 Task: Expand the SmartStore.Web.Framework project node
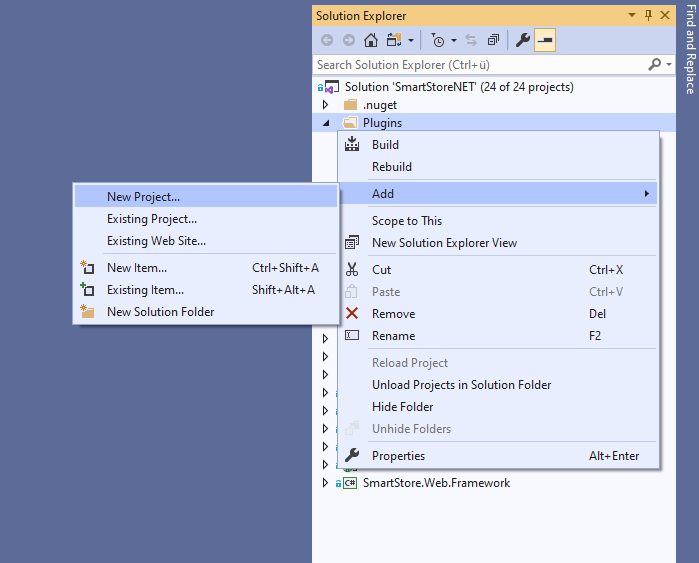(x=324, y=483)
